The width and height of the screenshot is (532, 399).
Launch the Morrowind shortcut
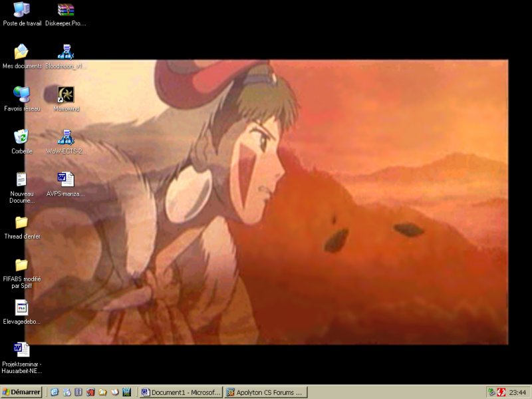pyautogui.click(x=65, y=94)
